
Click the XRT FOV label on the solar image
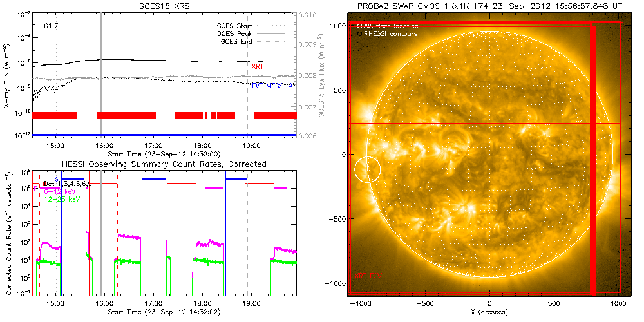pyautogui.click(x=368, y=275)
